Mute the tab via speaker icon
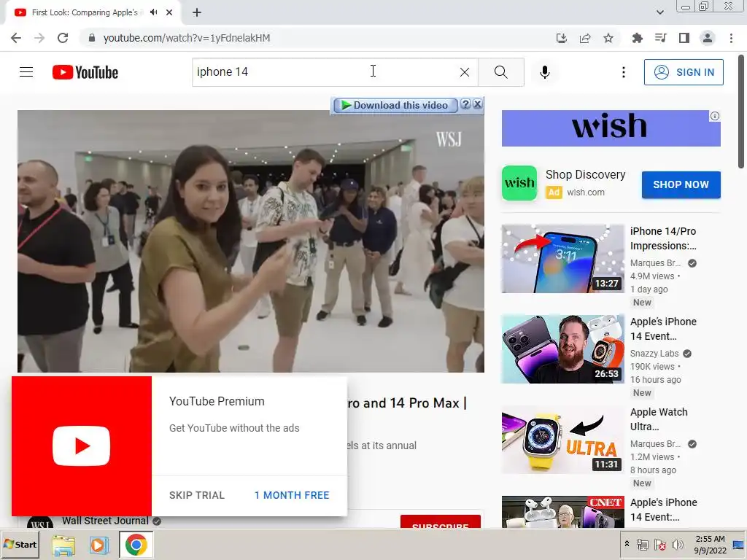The width and height of the screenshot is (747, 560). click(153, 12)
